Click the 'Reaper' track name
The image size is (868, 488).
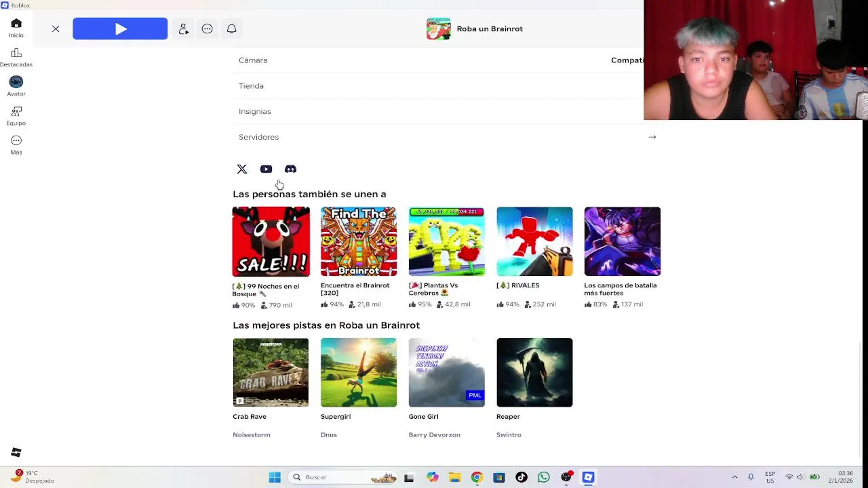508,417
